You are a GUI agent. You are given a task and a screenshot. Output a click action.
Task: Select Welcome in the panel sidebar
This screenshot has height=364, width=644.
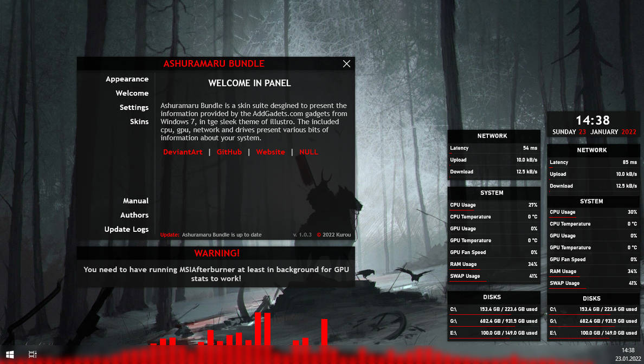tap(132, 93)
